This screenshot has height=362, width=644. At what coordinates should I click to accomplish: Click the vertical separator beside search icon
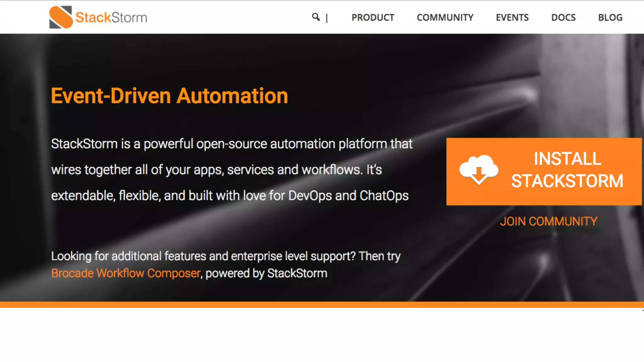point(327,18)
